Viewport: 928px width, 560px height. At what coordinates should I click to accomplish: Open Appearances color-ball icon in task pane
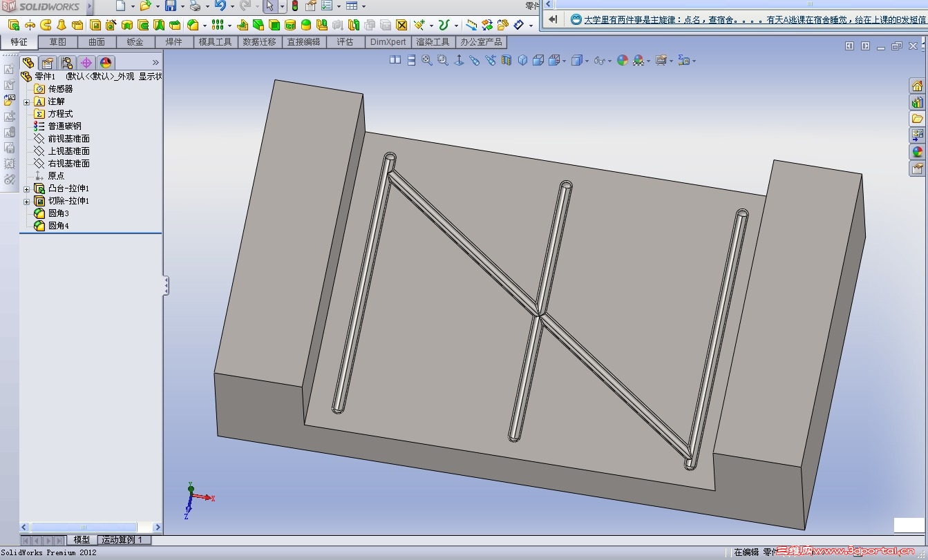(917, 152)
